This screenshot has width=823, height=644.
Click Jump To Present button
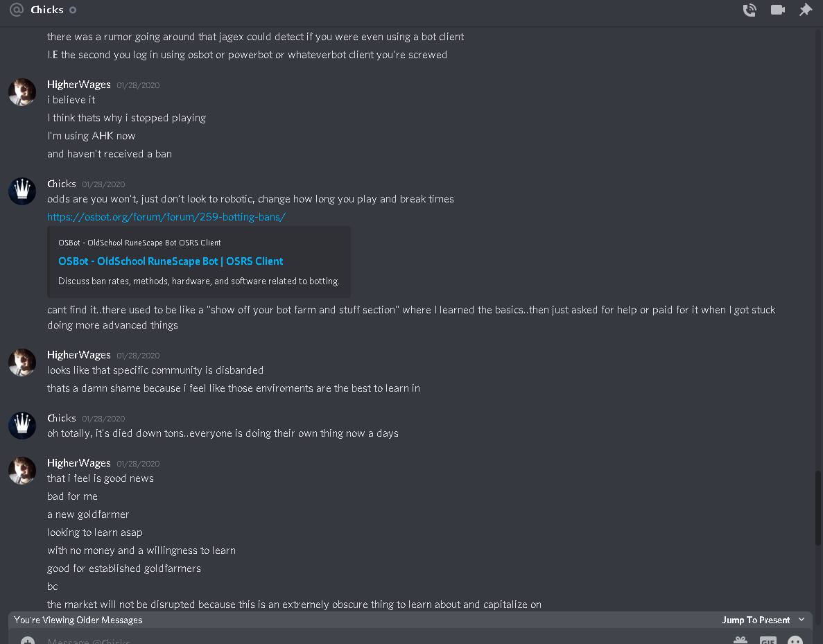pos(756,620)
